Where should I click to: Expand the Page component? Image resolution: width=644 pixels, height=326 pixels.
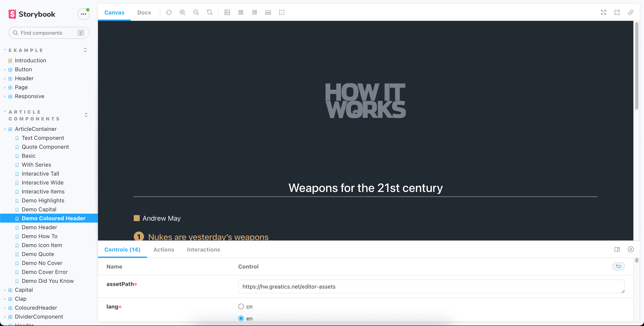[x=21, y=87]
